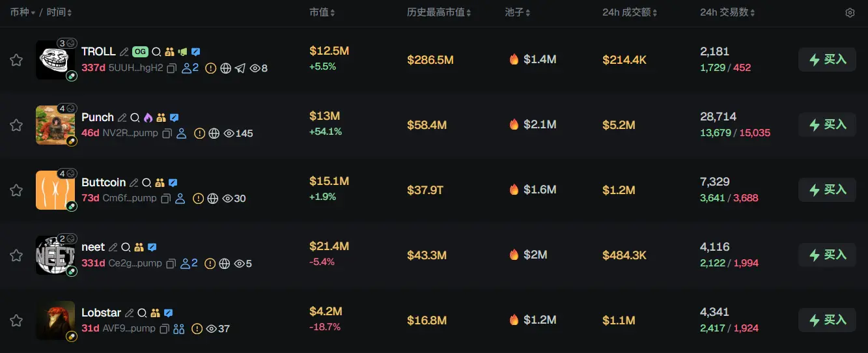Click the edit pencil icon beside neet

point(113,247)
